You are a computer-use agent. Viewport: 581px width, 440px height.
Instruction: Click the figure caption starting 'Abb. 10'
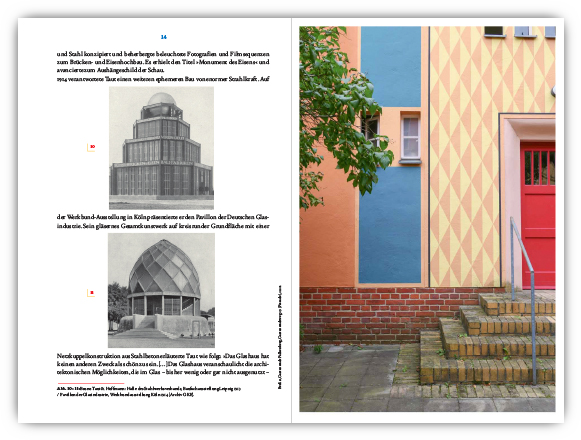(149, 389)
